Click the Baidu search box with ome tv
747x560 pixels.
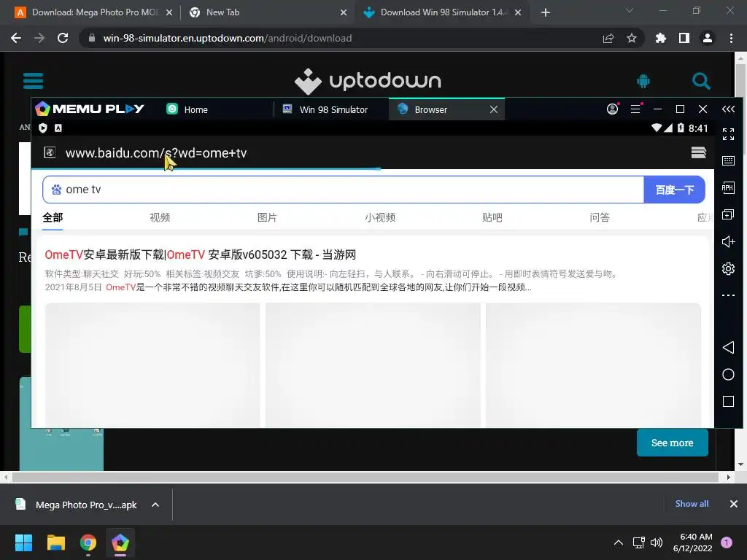343,190
